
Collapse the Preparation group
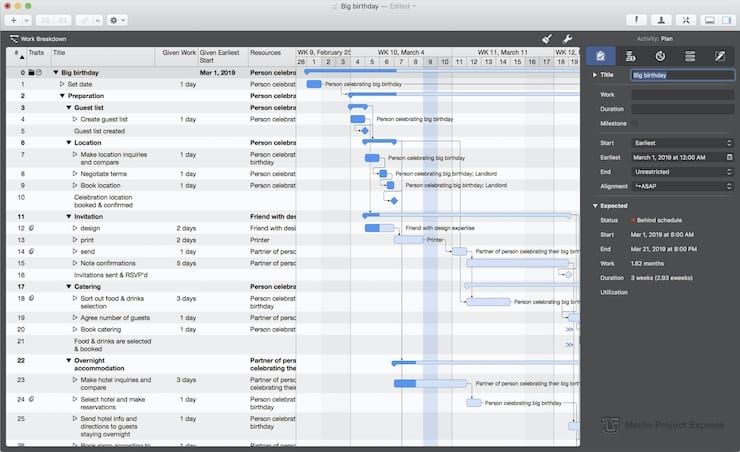pos(62,96)
